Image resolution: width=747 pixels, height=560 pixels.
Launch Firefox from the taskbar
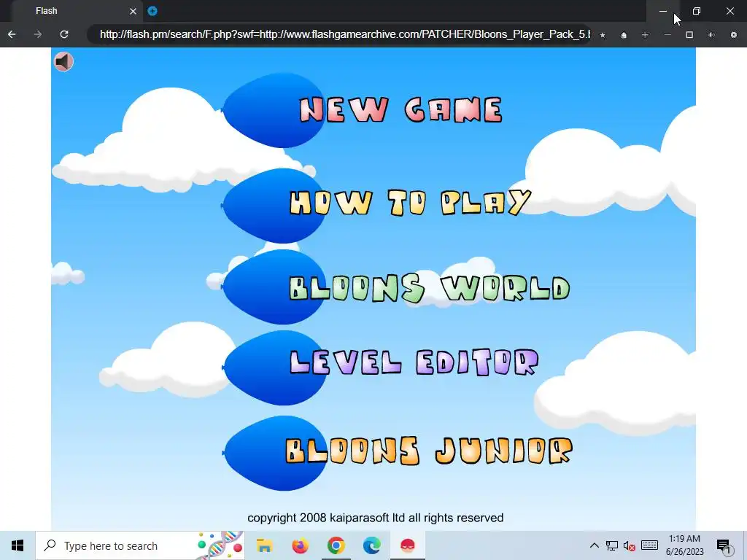(300, 545)
